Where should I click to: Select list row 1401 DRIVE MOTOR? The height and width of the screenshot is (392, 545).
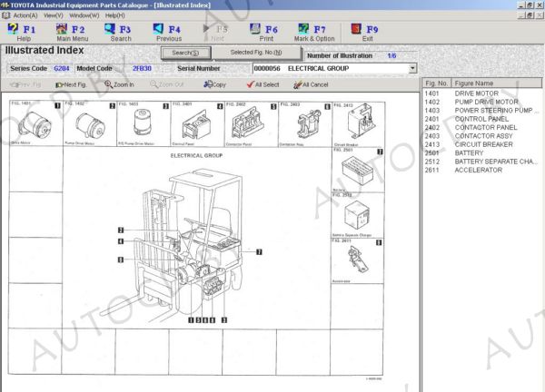click(x=481, y=93)
